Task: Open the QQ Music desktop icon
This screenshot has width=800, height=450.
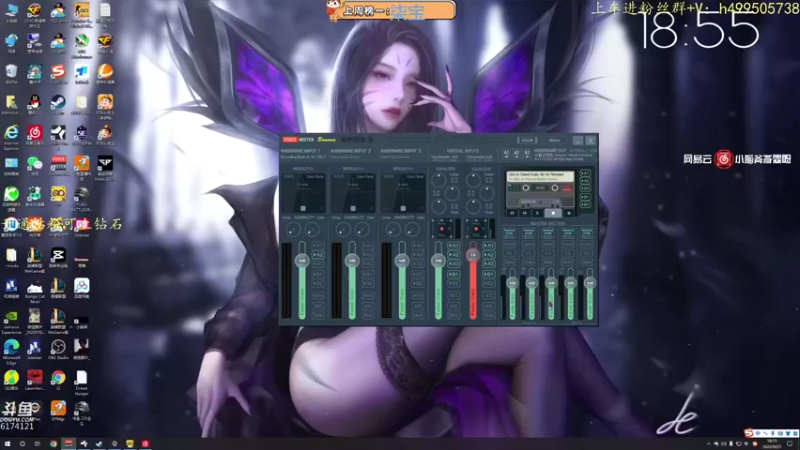Action: pyautogui.click(x=11, y=378)
